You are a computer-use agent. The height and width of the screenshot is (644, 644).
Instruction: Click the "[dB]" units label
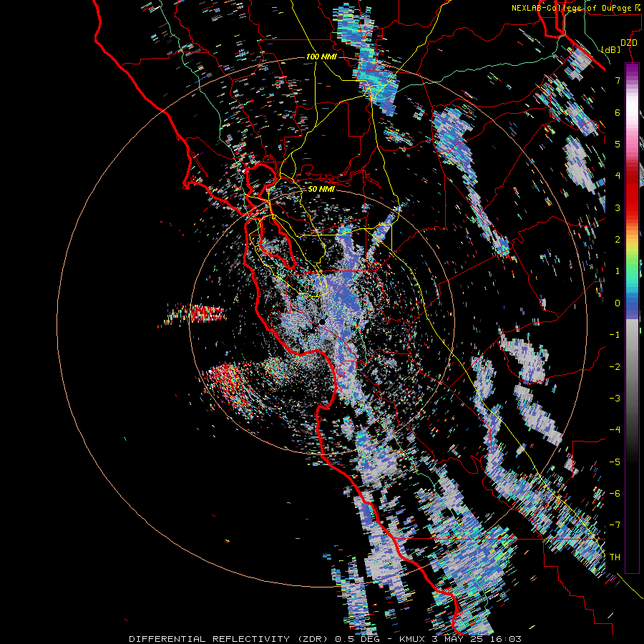click(611, 49)
